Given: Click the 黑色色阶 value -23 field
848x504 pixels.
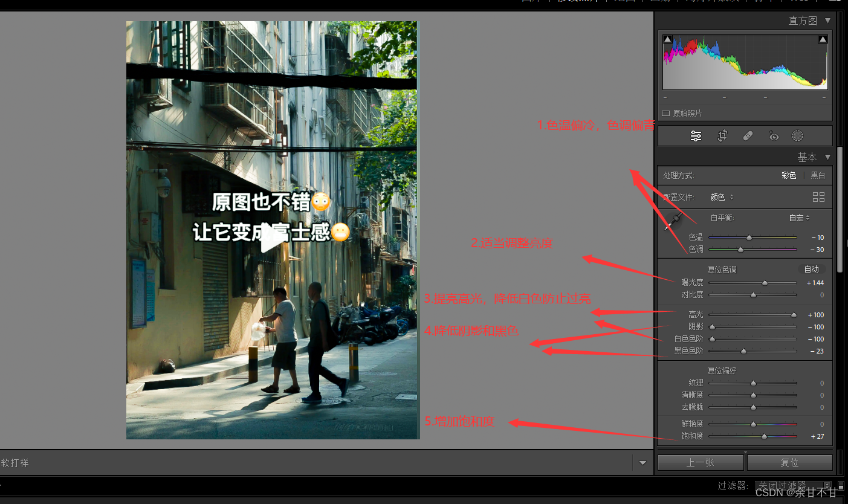Looking at the screenshot, I should 817,351.
